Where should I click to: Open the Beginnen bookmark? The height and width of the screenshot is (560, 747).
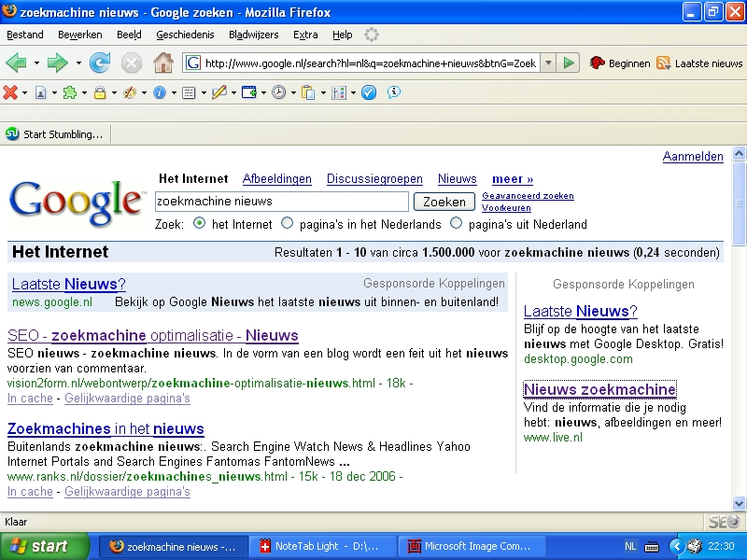tap(619, 63)
